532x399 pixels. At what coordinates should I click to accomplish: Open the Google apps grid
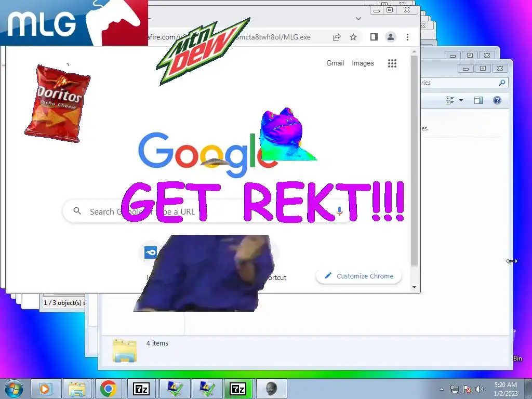pos(392,63)
